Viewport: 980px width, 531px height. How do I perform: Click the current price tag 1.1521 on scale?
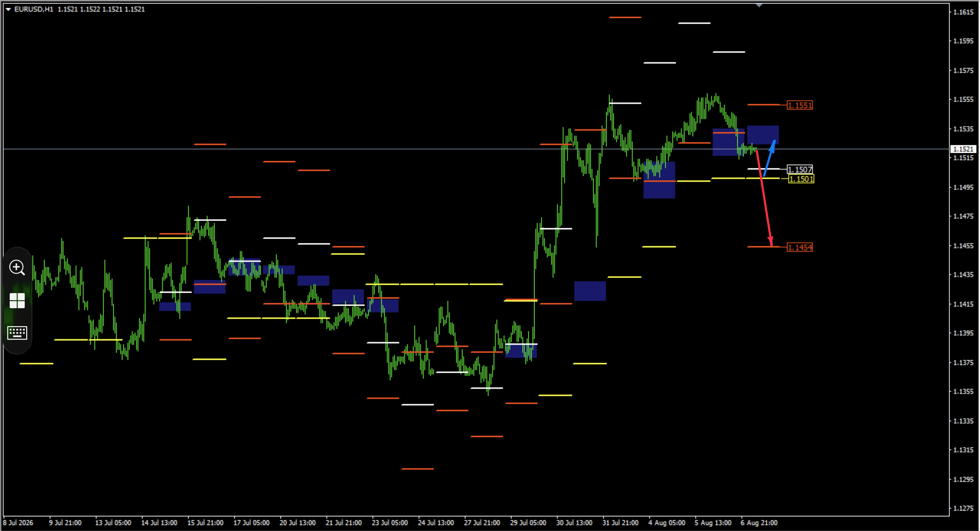(x=963, y=149)
